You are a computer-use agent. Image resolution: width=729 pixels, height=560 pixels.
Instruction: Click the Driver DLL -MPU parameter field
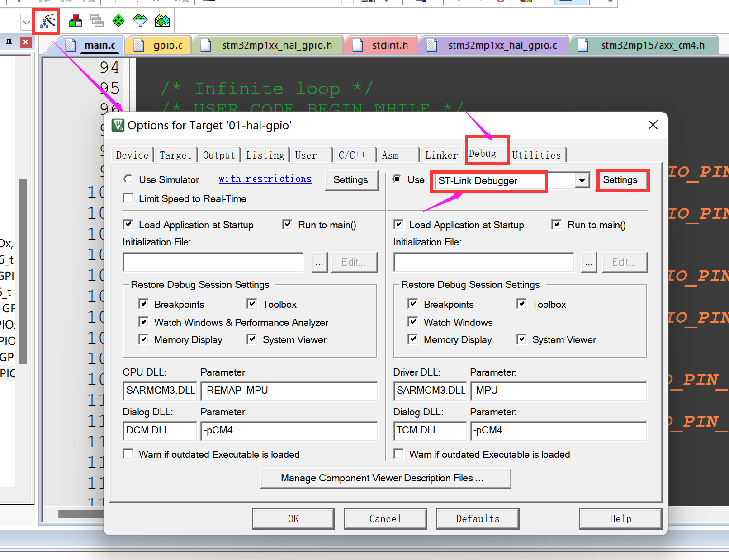tap(558, 391)
